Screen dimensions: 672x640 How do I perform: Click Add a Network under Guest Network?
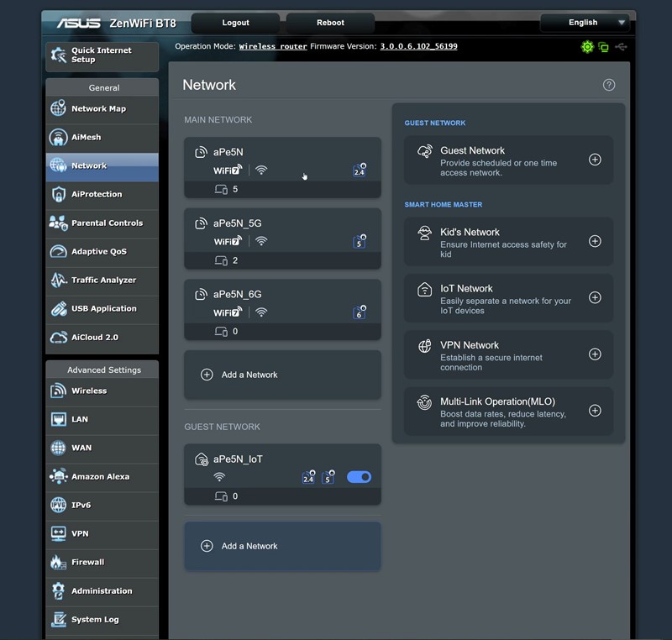point(282,546)
